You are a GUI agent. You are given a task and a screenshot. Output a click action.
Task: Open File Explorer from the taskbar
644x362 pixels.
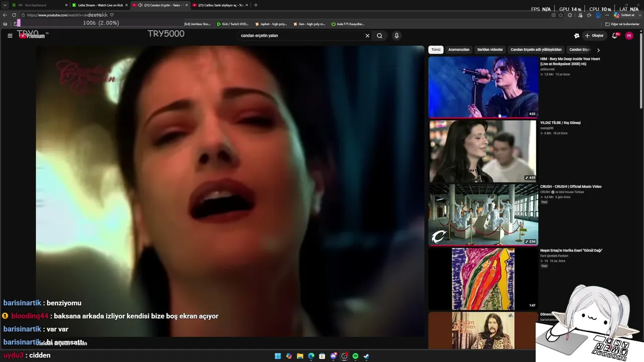[x=300, y=356]
